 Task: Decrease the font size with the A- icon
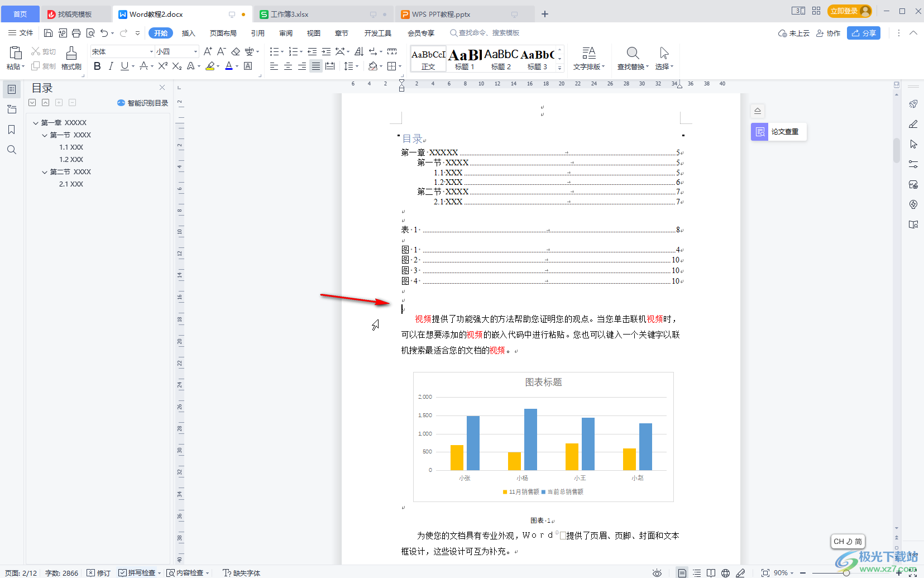[221, 51]
